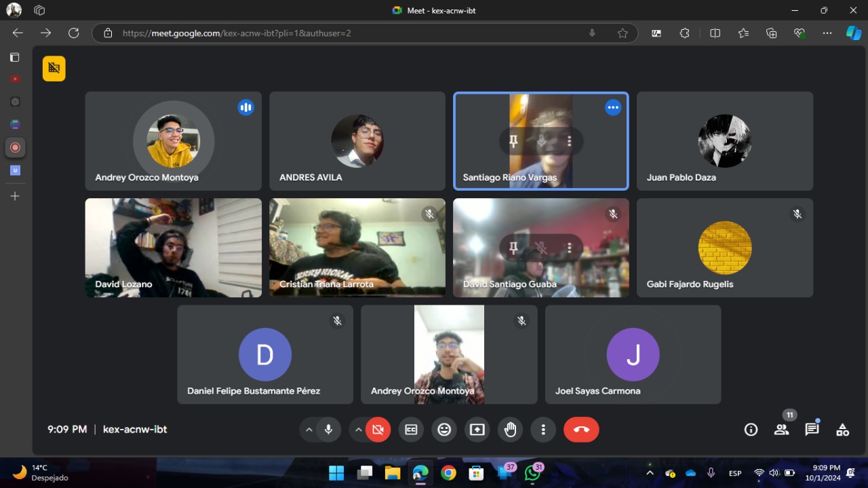Switch to the blue U vertical tab
This screenshot has height=488, width=868.
click(x=15, y=170)
